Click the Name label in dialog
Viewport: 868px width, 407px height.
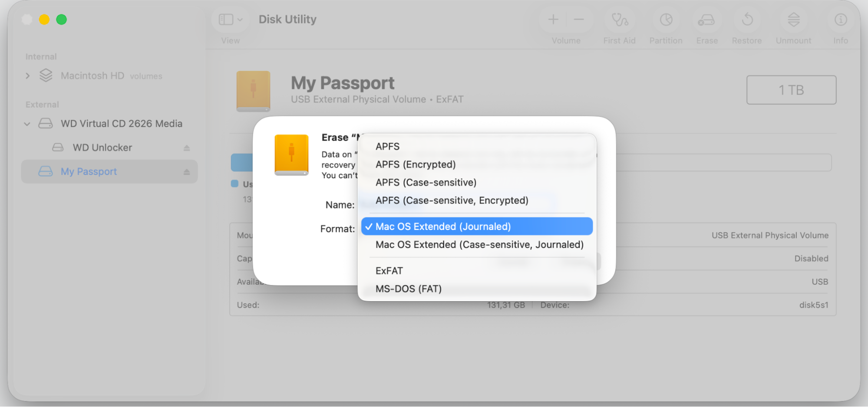340,205
